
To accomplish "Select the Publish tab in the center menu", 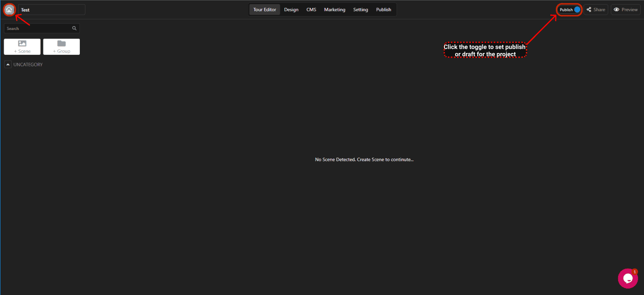I will tap(383, 10).
